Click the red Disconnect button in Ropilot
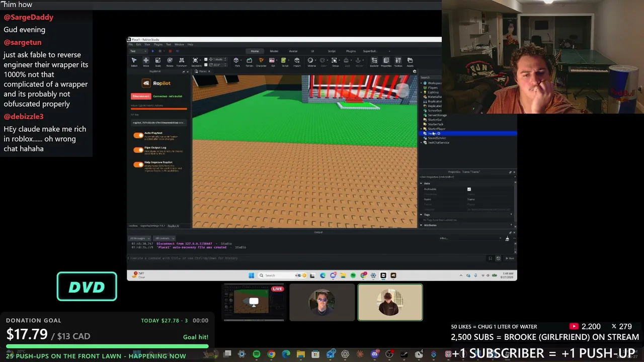Viewport: 644px width, 362px height. point(141,96)
